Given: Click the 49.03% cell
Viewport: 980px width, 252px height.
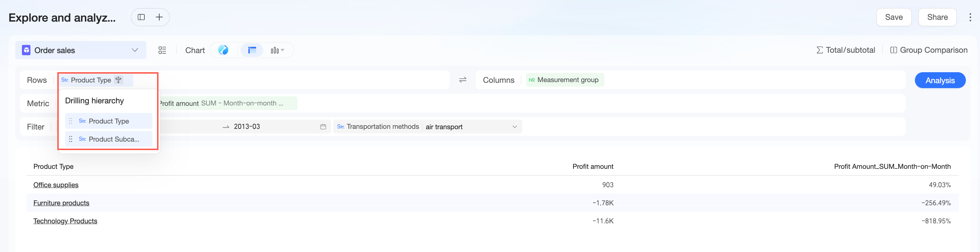Looking at the screenshot, I should point(940,185).
